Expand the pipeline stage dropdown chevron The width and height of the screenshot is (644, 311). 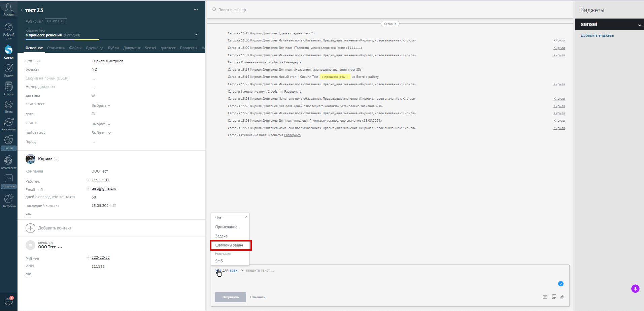196,34
